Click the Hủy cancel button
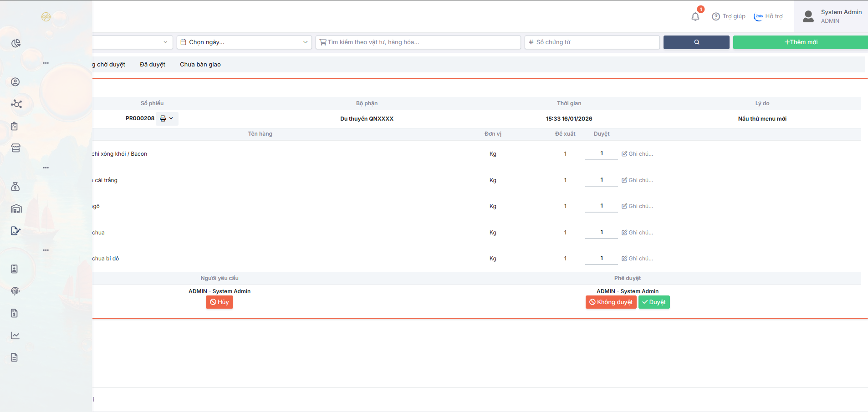Screen dimensions: 868x412 click(x=220, y=302)
